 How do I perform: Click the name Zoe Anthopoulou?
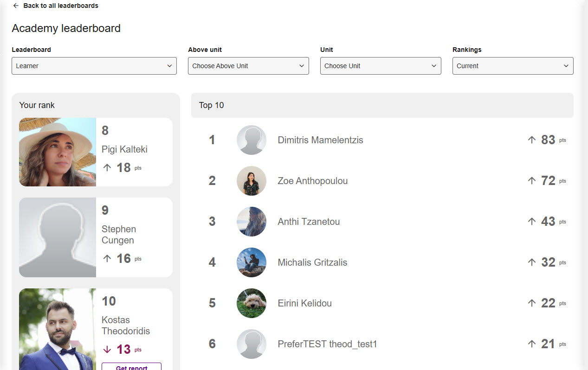[x=312, y=181]
